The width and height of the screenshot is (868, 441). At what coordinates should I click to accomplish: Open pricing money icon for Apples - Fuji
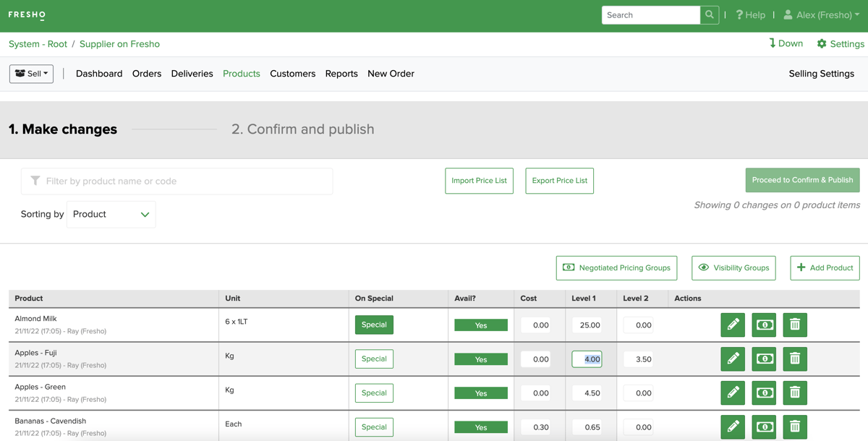pos(764,359)
